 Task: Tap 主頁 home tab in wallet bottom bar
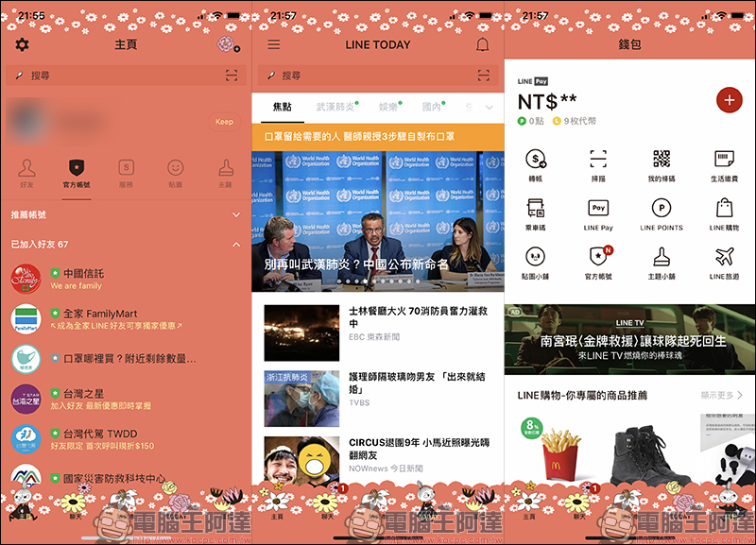[x=529, y=502]
